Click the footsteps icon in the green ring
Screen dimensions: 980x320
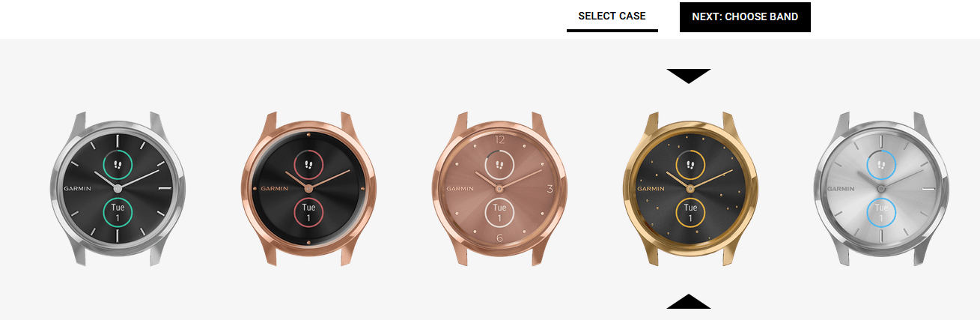click(118, 163)
